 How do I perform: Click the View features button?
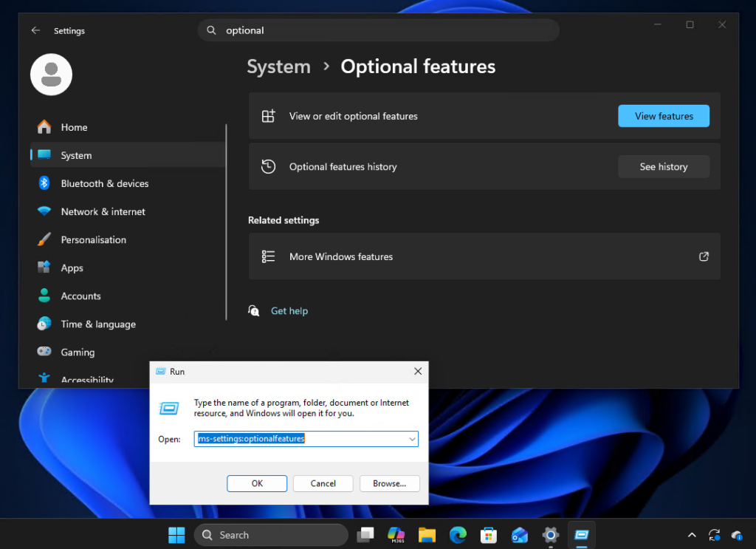[x=664, y=116]
